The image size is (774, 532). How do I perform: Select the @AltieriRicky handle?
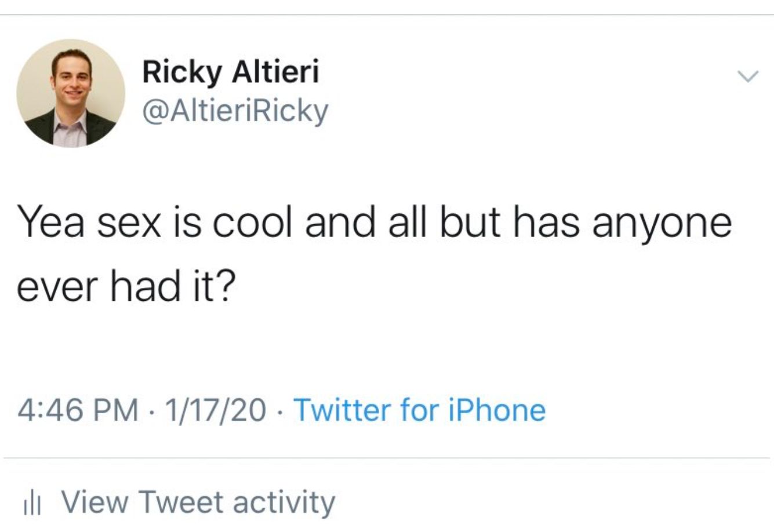click(235, 109)
